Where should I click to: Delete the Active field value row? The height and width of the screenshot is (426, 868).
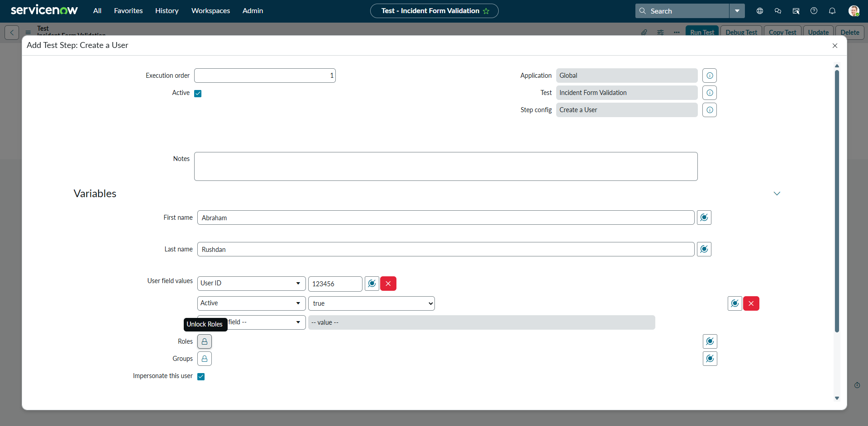[751, 303]
